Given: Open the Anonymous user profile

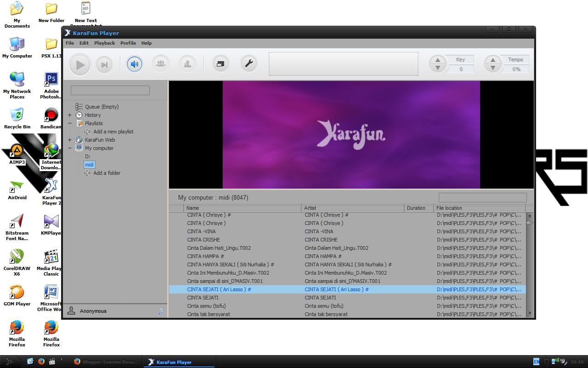Looking at the screenshot, I should pyautogui.click(x=93, y=311).
